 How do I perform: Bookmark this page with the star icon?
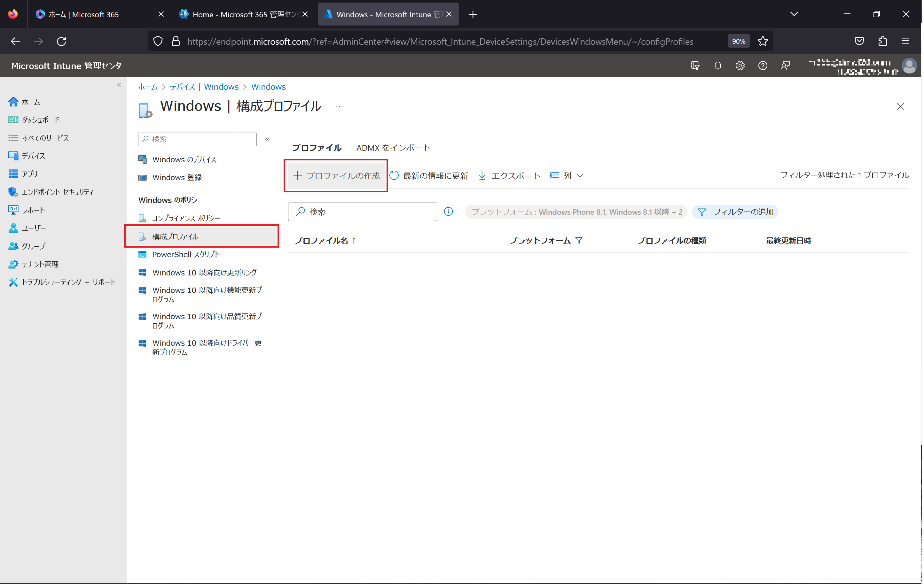(764, 41)
